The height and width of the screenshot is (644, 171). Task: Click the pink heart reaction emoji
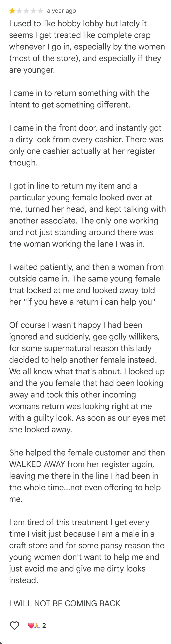click(x=31, y=626)
